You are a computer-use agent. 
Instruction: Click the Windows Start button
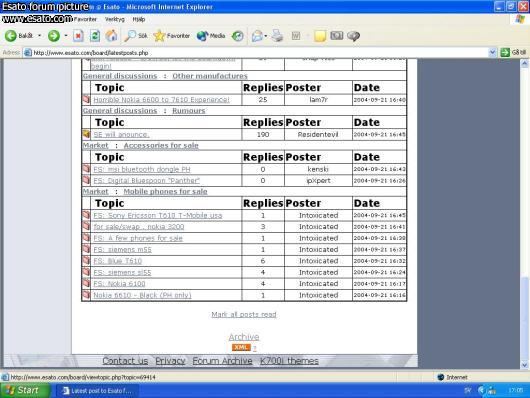pyautogui.click(x=25, y=390)
